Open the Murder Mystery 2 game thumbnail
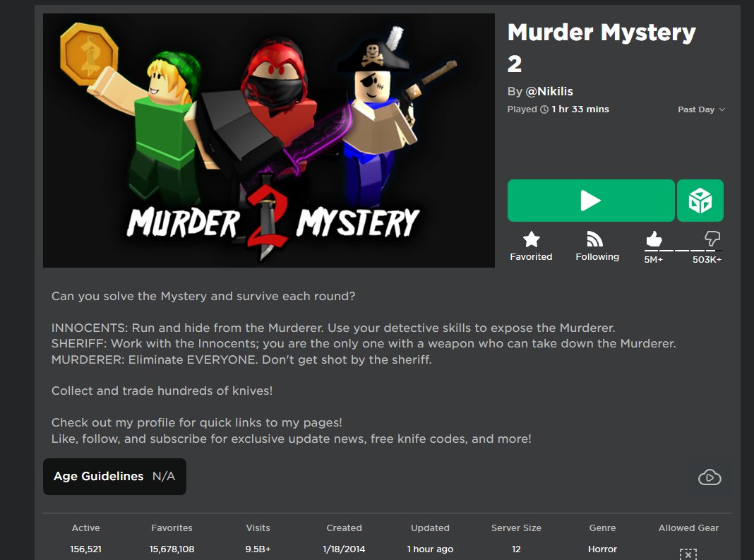The height and width of the screenshot is (560, 754). 269,141
